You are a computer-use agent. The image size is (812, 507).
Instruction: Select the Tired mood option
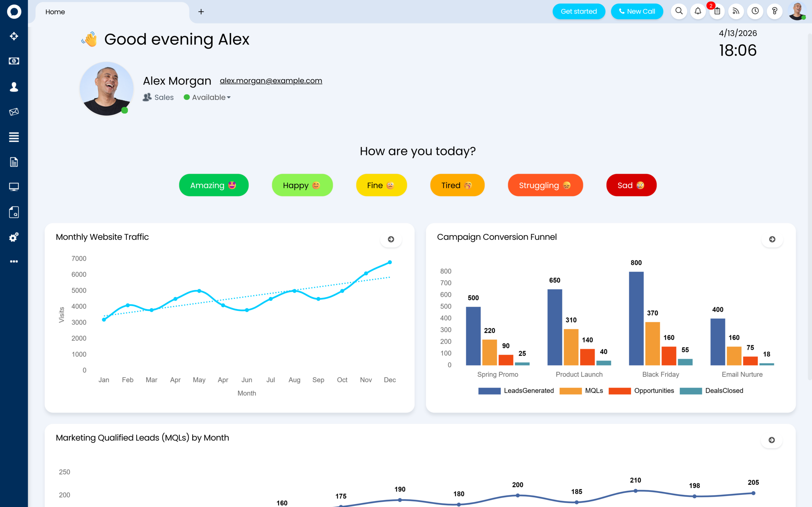(x=457, y=185)
